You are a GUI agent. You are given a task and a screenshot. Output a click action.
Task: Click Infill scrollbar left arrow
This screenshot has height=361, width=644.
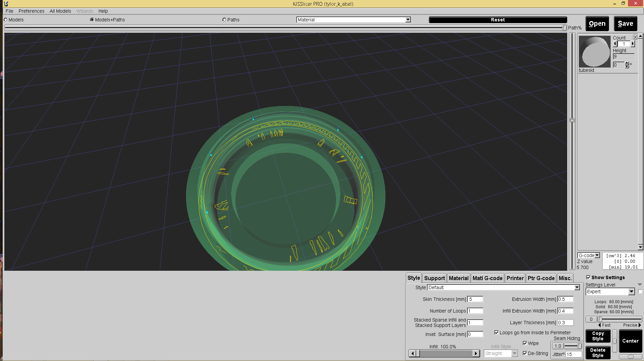413,353
